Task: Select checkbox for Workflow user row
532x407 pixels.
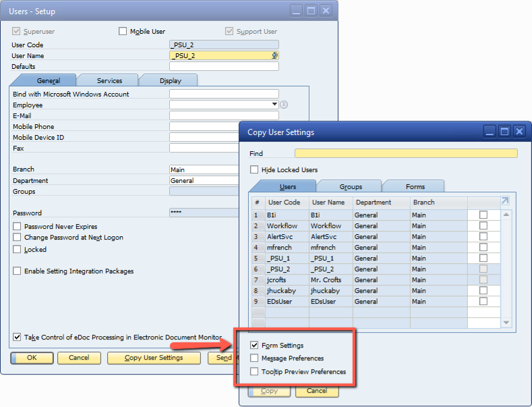Action: (483, 225)
